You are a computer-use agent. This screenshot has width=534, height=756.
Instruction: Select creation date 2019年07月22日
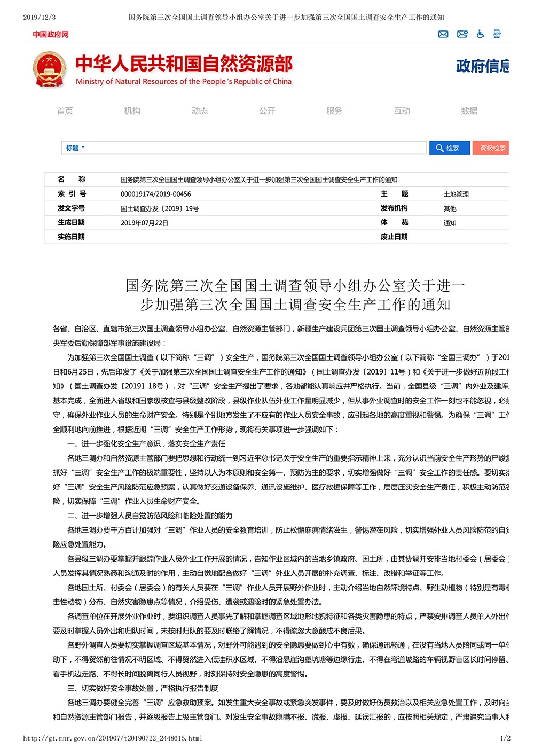pyautogui.click(x=144, y=223)
